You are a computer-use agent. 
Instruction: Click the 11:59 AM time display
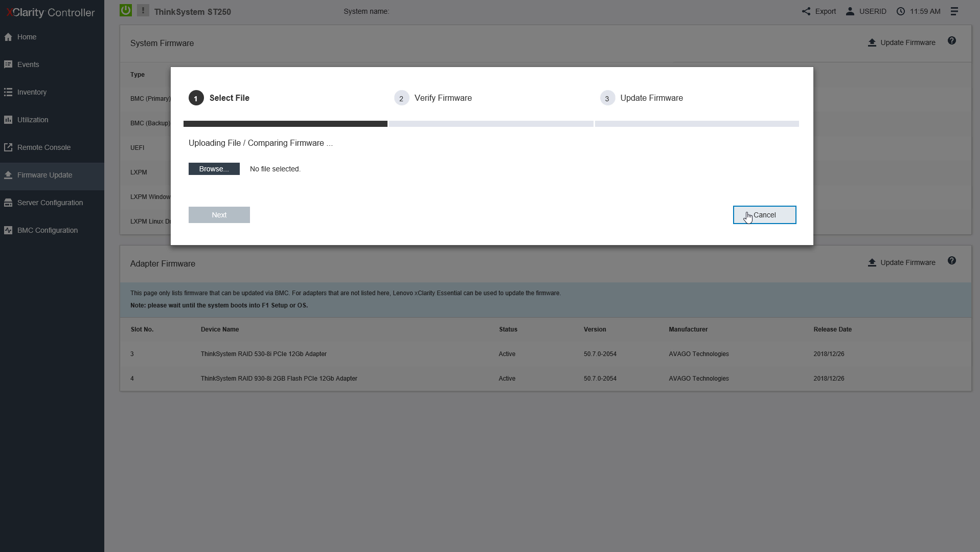click(925, 11)
